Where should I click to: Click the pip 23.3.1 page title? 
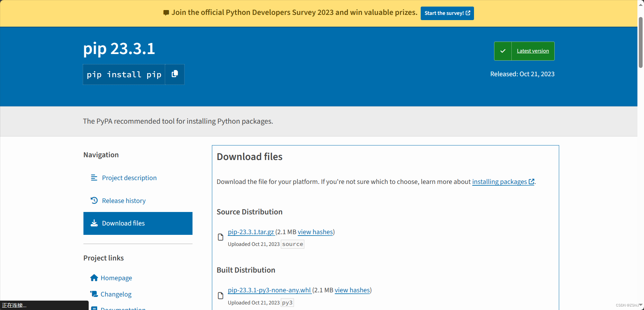119,48
